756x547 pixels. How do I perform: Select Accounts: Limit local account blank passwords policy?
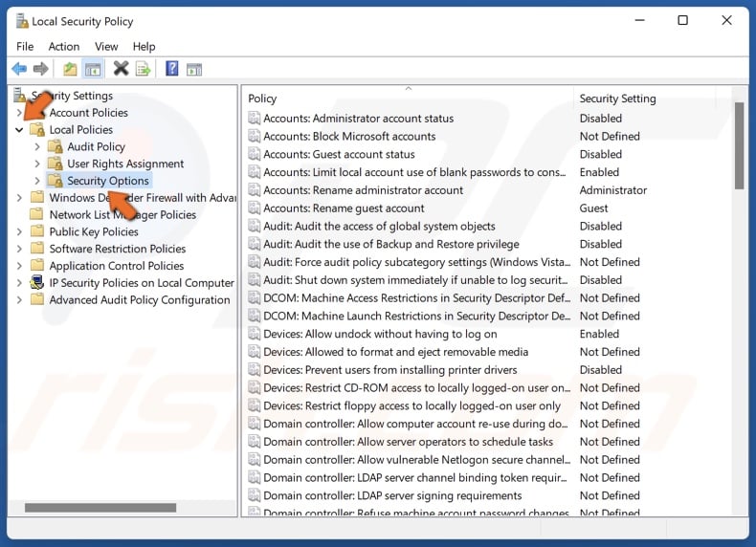tap(414, 172)
